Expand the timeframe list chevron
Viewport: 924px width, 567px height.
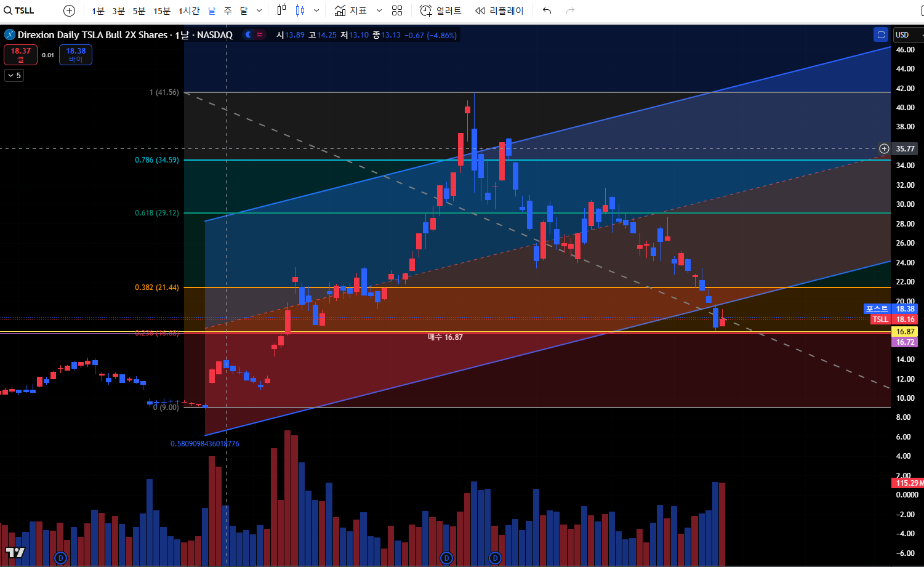[x=259, y=11]
